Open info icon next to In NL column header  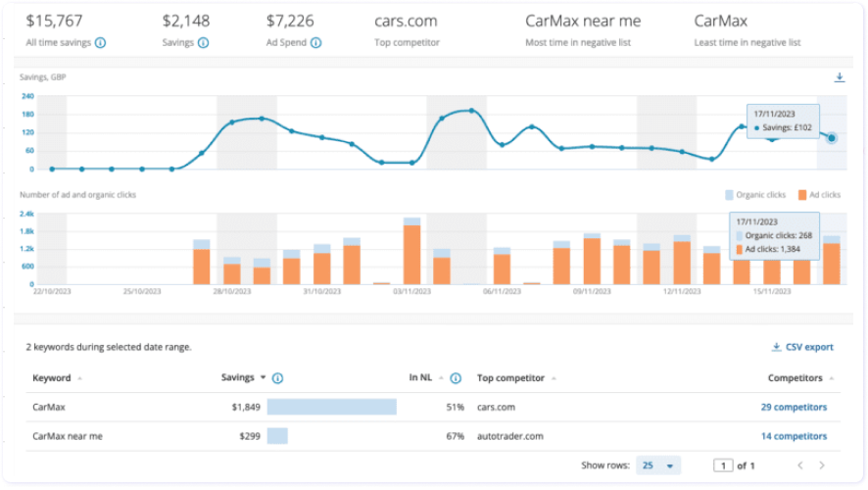455,378
